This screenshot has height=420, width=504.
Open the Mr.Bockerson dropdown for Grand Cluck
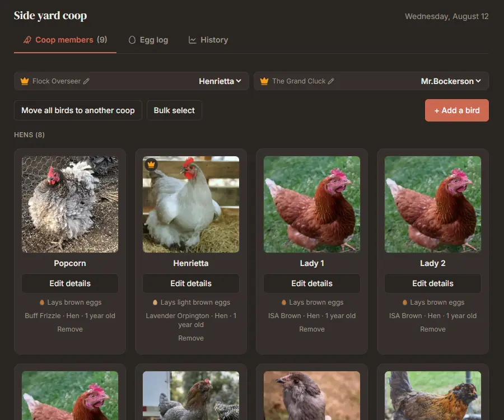tap(451, 81)
